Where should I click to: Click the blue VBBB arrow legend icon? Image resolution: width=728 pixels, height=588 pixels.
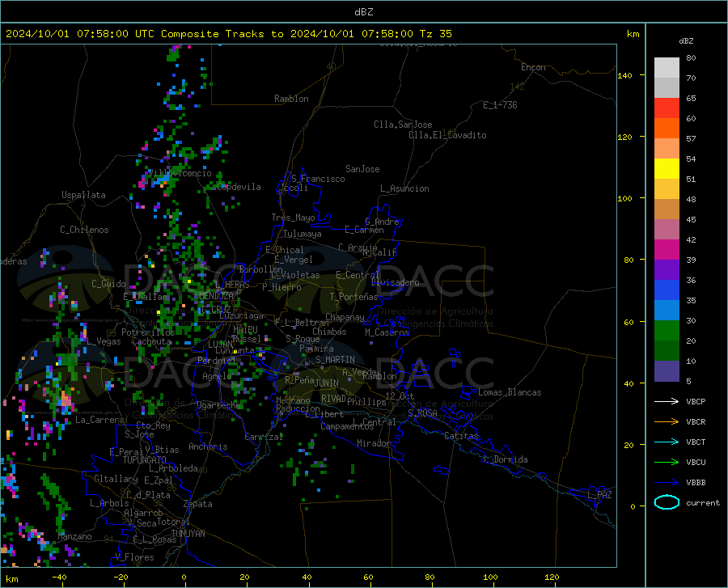point(667,483)
